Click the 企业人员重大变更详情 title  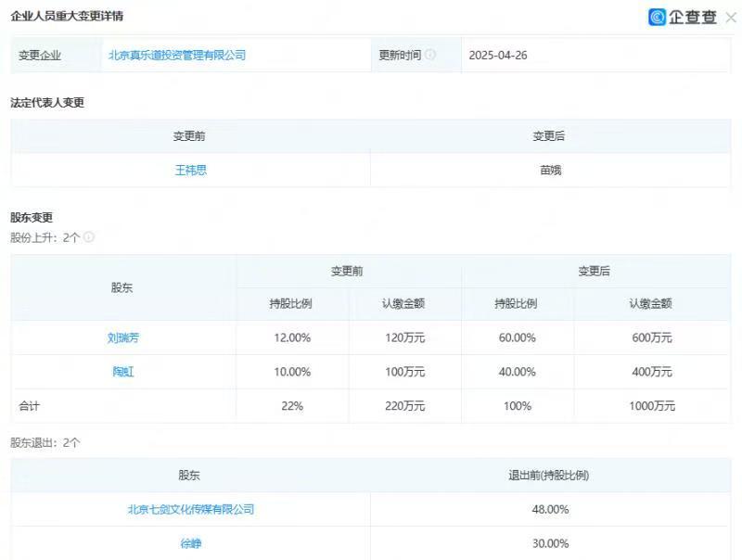coord(65,17)
